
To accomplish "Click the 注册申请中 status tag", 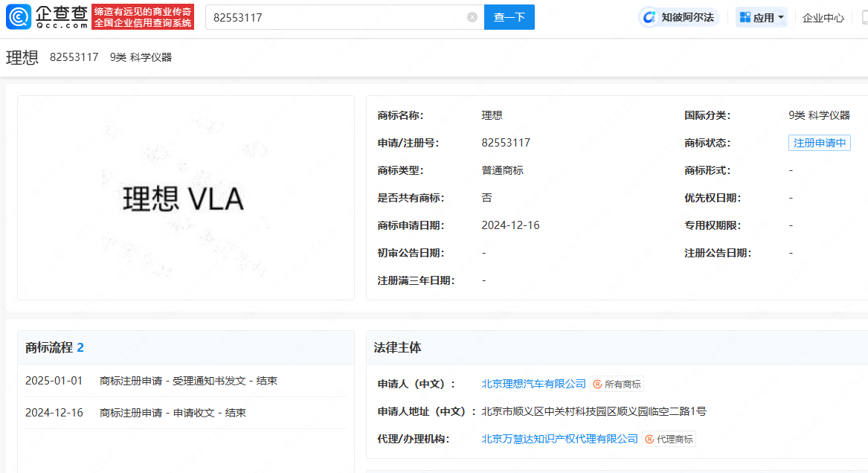I will pos(819,143).
